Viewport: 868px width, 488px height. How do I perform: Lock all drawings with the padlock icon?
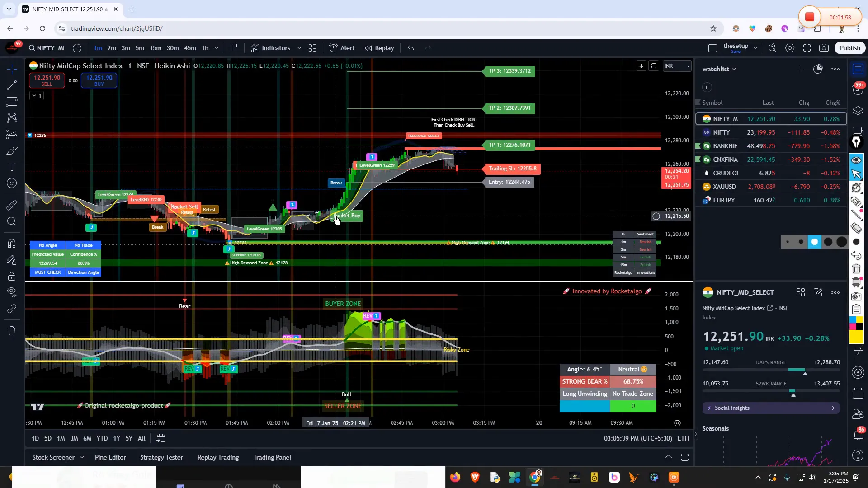tap(11, 277)
